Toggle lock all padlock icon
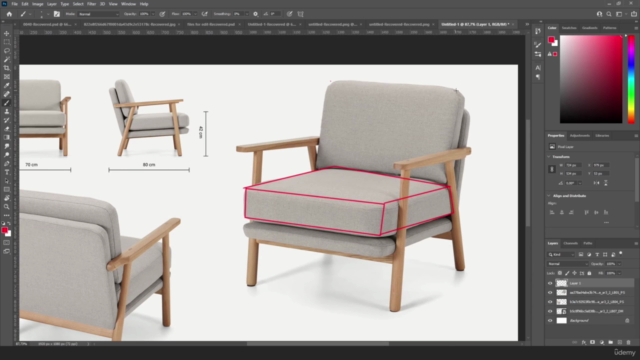This screenshot has width=640, height=360. pyautogui.click(x=589, y=273)
